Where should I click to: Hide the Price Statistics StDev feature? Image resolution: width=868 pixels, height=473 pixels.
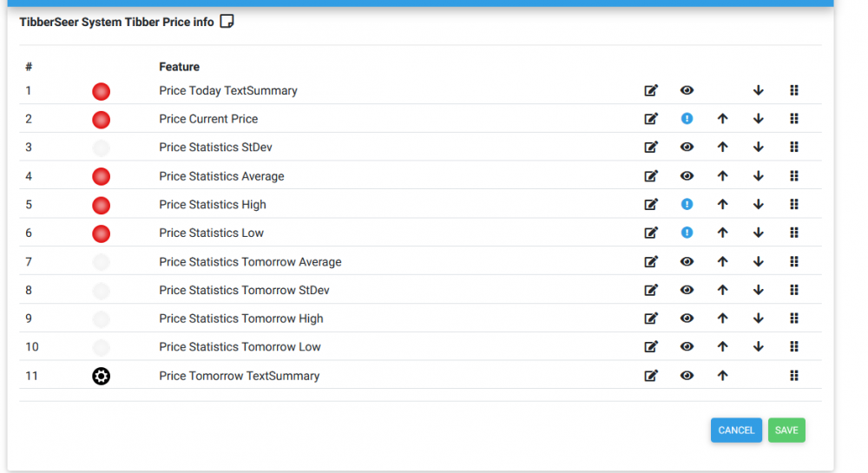pos(687,148)
